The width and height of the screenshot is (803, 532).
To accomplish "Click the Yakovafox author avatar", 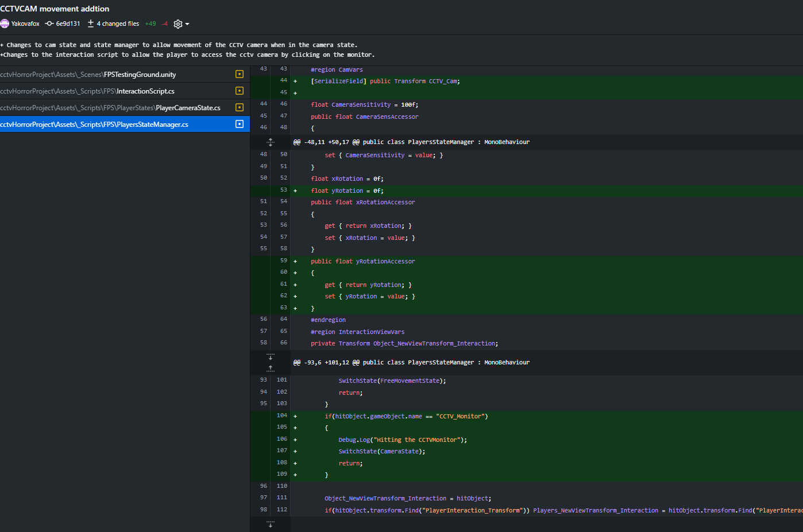I will coord(5,24).
